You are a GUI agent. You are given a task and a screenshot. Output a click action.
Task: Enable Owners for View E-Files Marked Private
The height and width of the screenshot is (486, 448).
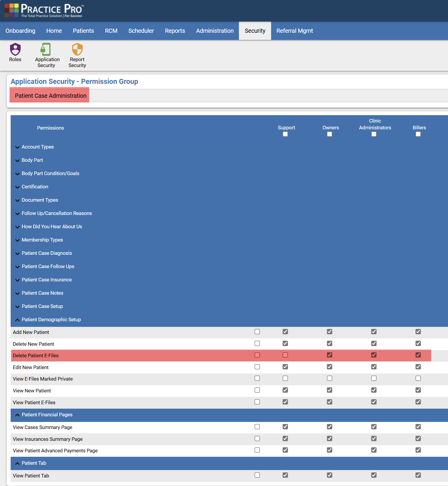330,378
